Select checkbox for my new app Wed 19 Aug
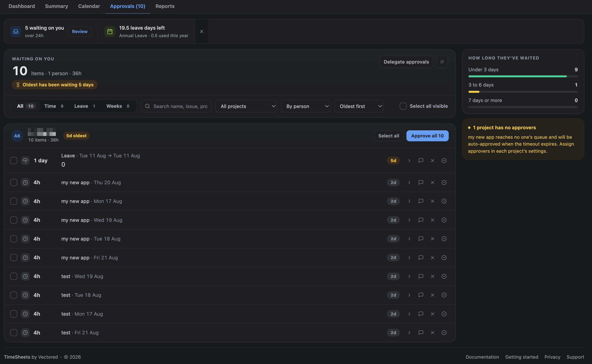 point(14,220)
